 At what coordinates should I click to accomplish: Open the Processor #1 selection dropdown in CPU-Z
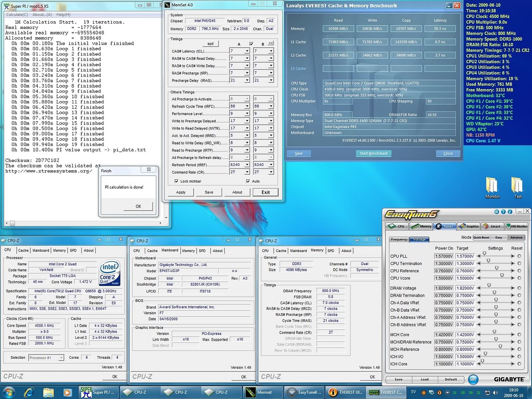pos(61,358)
